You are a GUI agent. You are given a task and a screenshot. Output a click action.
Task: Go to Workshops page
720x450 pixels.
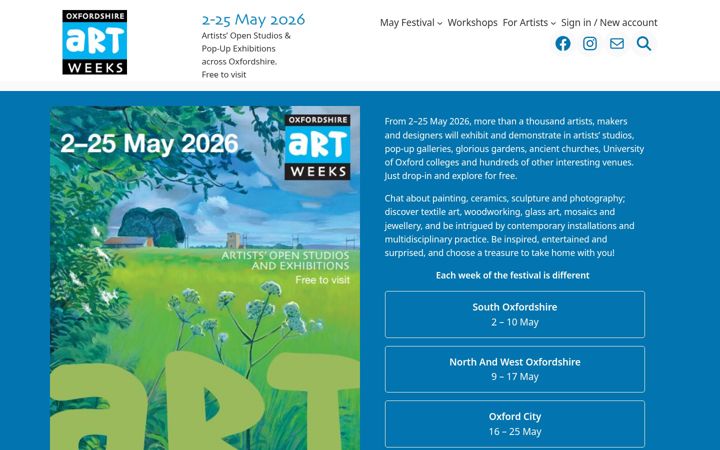tap(472, 22)
